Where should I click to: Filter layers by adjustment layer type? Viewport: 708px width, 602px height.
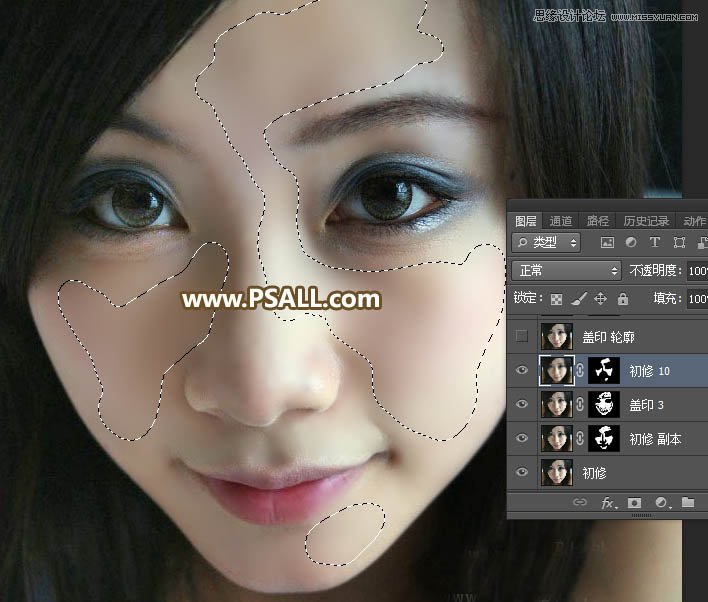631,243
